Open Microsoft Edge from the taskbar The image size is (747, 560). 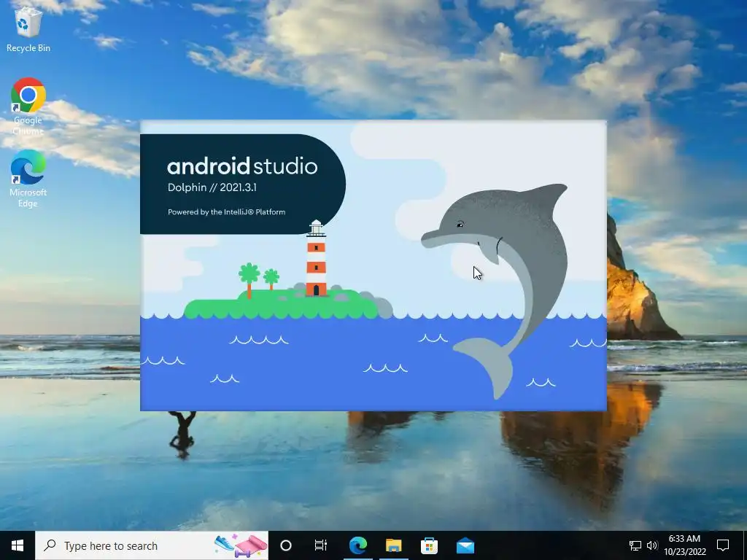(357, 545)
